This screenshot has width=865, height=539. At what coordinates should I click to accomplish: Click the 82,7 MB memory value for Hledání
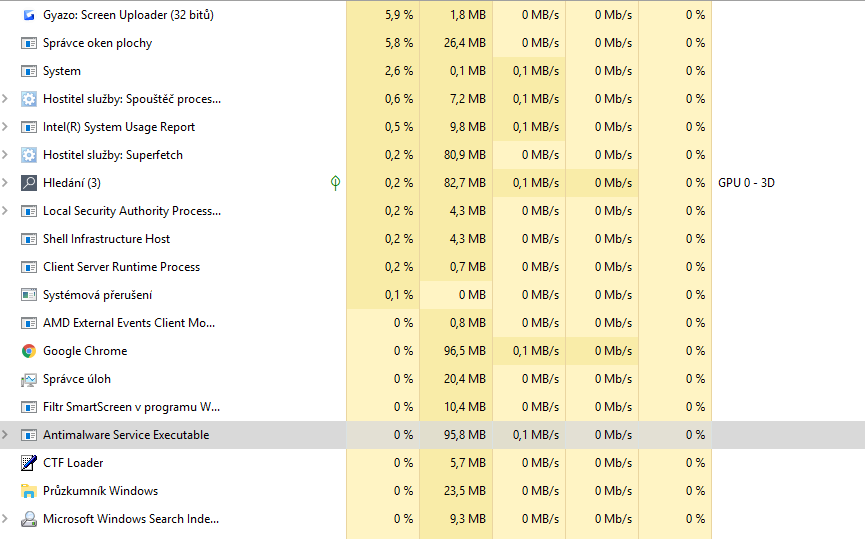(464, 183)
